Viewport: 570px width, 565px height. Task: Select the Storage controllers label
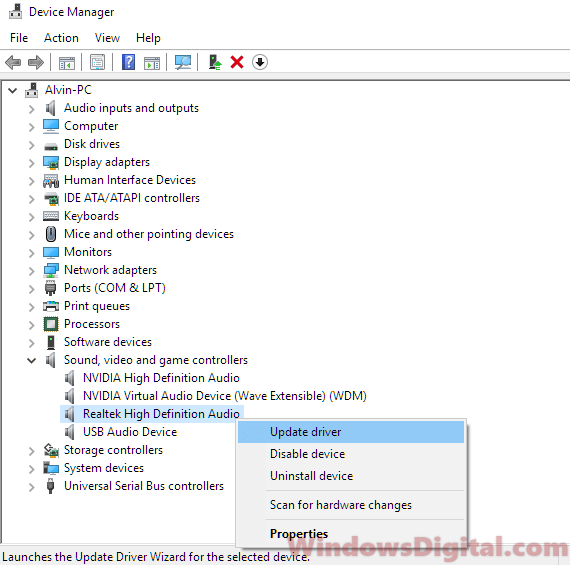tap(113, 450)
